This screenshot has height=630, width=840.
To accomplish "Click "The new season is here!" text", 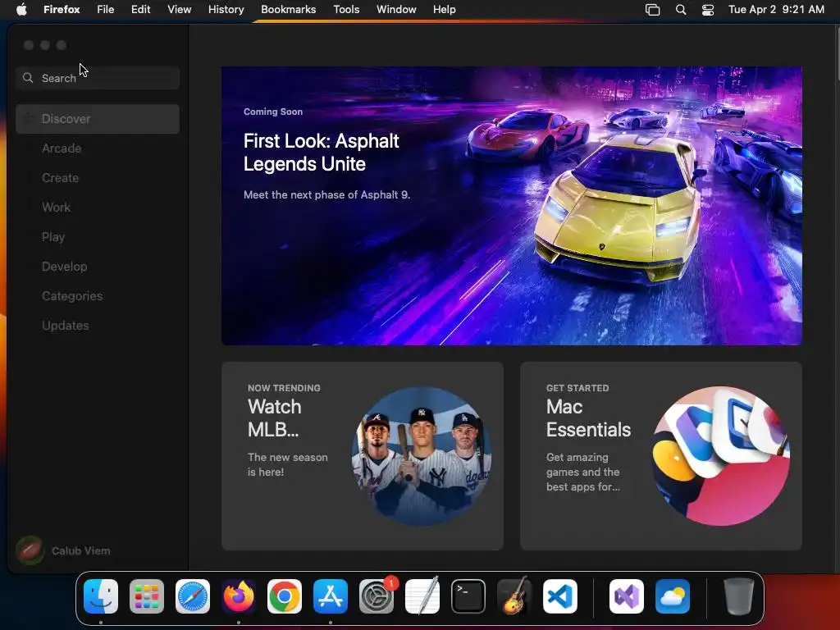I will (288, 464).
